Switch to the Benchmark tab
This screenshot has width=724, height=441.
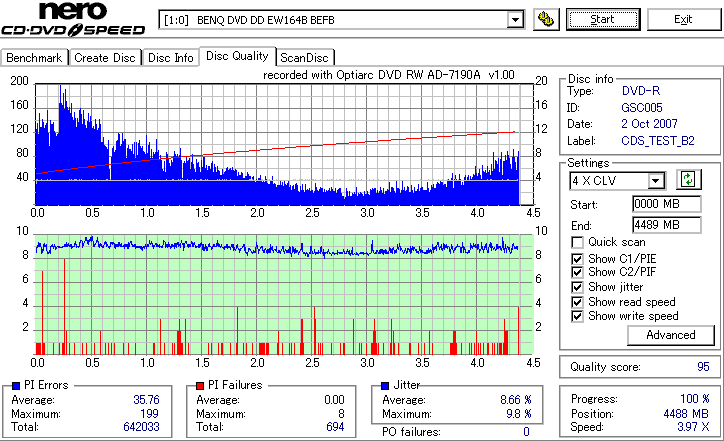pos(34,58)
